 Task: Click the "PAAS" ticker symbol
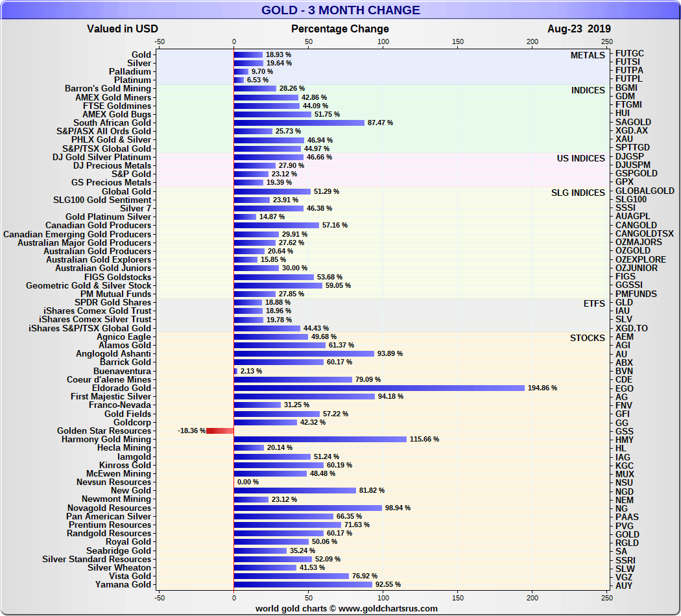point(627,517)
